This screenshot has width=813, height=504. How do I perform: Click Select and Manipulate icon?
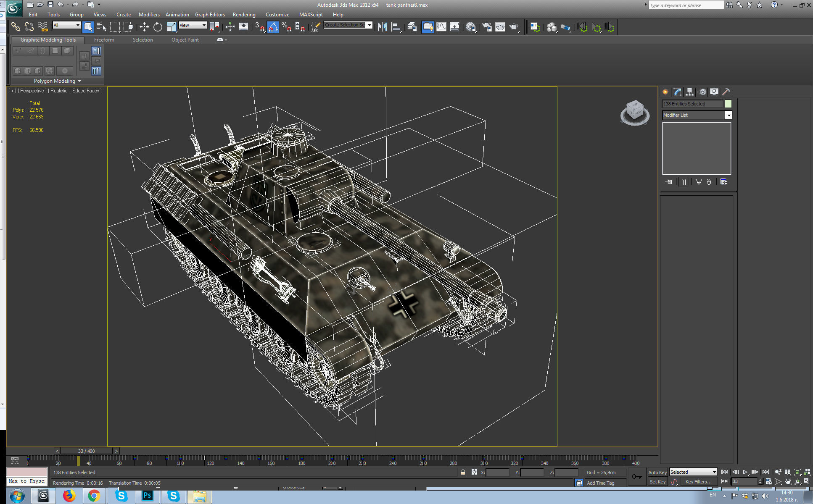(230, 27)
